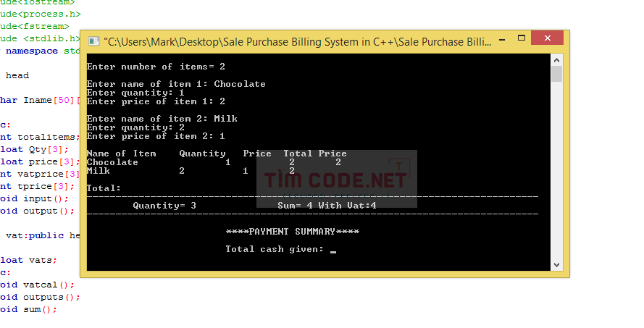644x328 pixels.
Task: Click the console scrollbar up arrow
Action: tap(556, 60)
